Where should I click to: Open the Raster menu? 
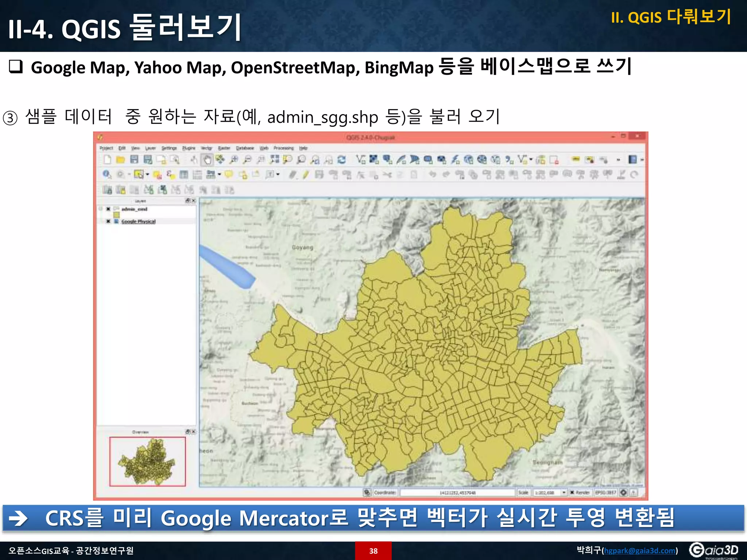coord(224,148)
